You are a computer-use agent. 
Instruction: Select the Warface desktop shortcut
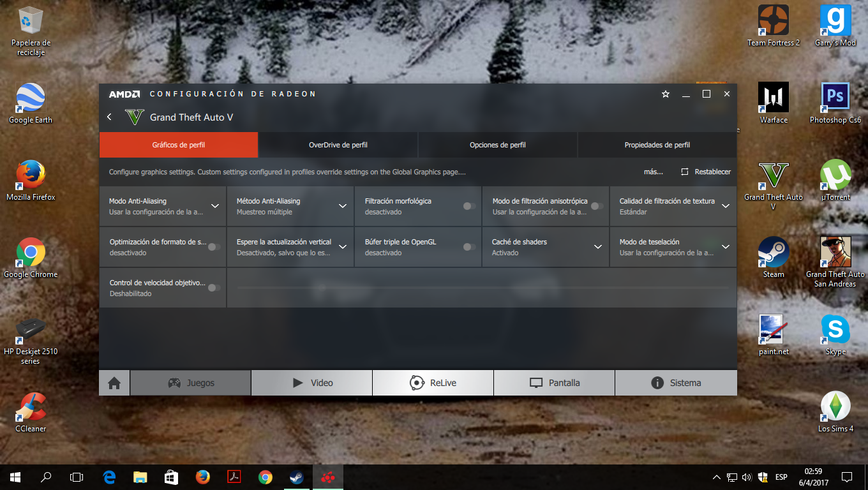pyautogui.click(x=774, y=103)
